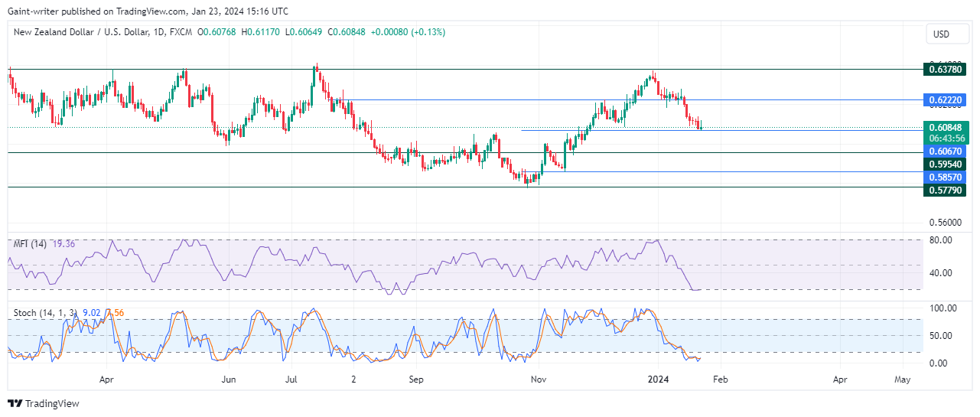Click the low value L0.60649
This screenshot has width=980, height=417.
[304, 32]
